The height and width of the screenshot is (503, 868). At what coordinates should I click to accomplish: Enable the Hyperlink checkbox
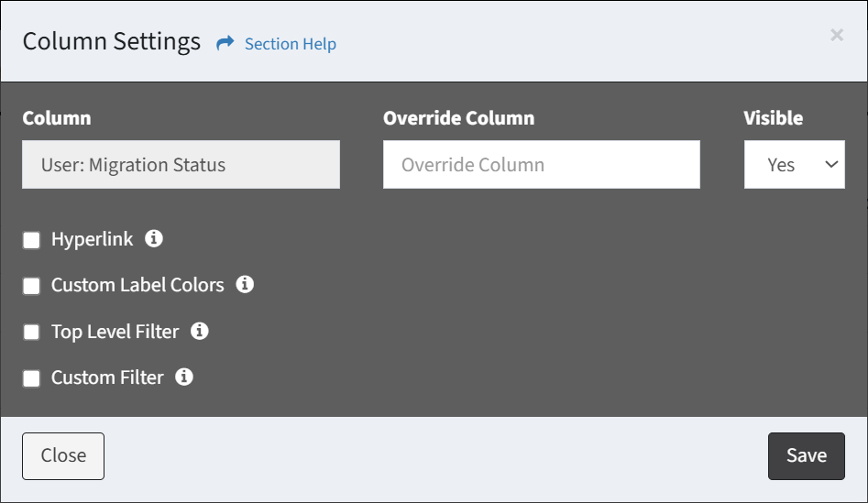coord(31,240)
